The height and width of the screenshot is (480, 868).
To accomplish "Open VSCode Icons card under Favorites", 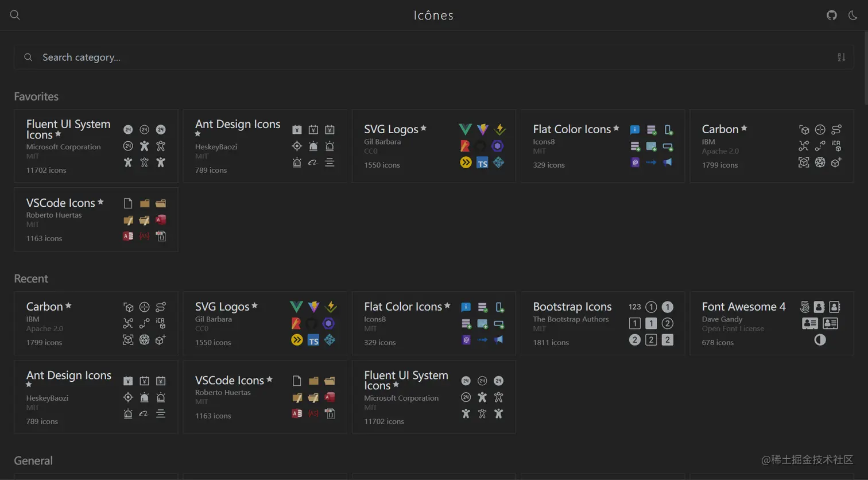I will click(x=96, y=219).
